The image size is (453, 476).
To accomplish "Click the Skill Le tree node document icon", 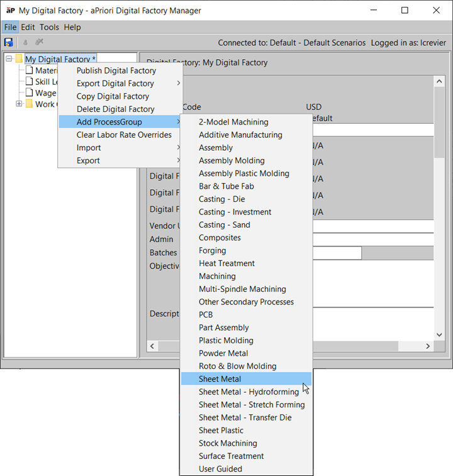I will [x=29, y=81].
